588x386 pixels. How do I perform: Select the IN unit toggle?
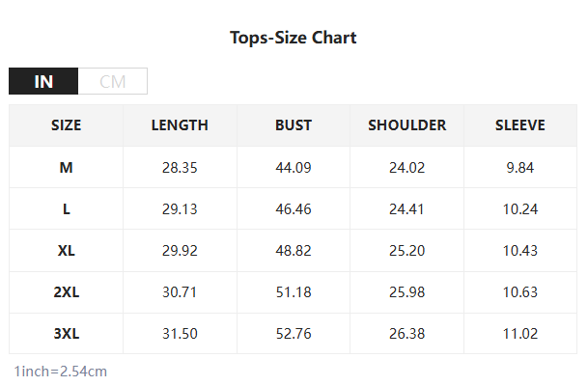[x=43, y=81]
